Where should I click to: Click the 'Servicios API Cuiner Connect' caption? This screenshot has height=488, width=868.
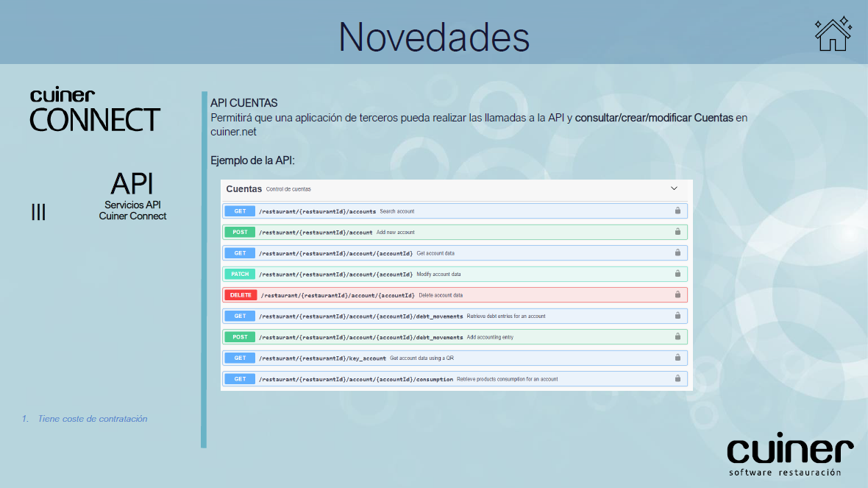[x=133, y=211]
